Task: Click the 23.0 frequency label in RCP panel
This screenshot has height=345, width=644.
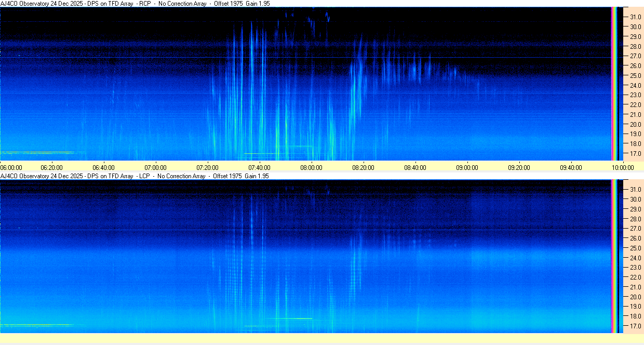Action: click(x=635, y=95)
